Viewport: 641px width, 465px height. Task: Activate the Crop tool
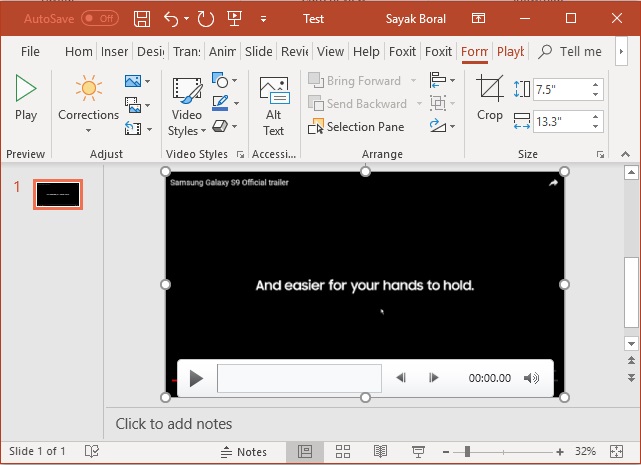pos(490,98)
